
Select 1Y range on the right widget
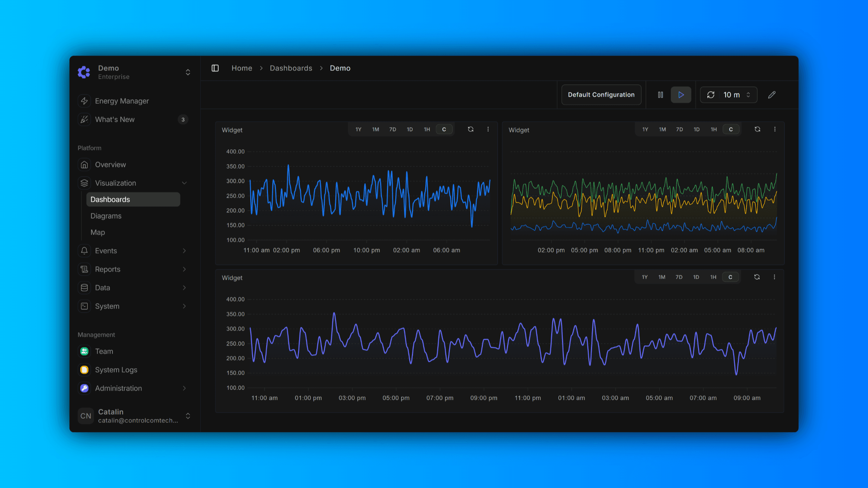point(645,129)
